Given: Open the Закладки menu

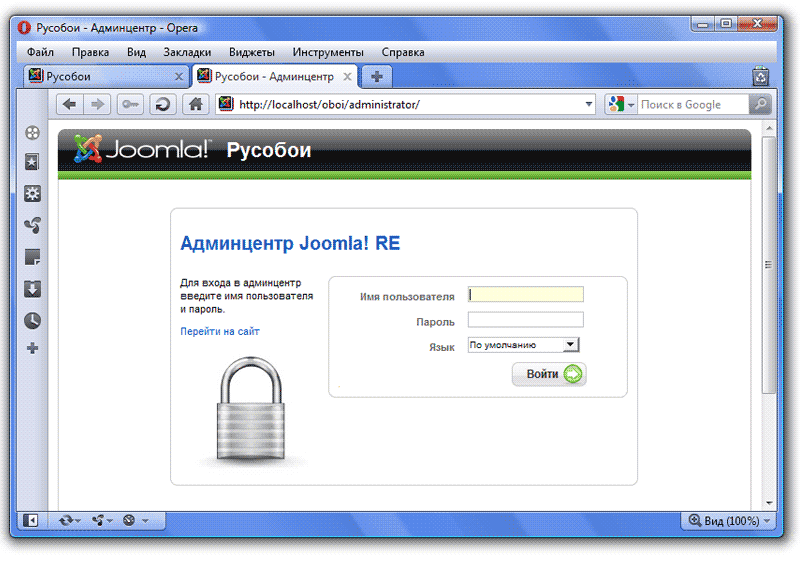Looking at the screenshot, I should click(187, 52).
